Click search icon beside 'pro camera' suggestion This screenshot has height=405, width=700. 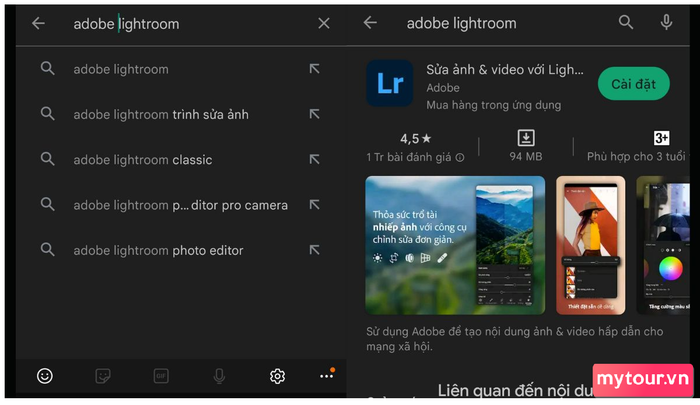tap(47, 205)
